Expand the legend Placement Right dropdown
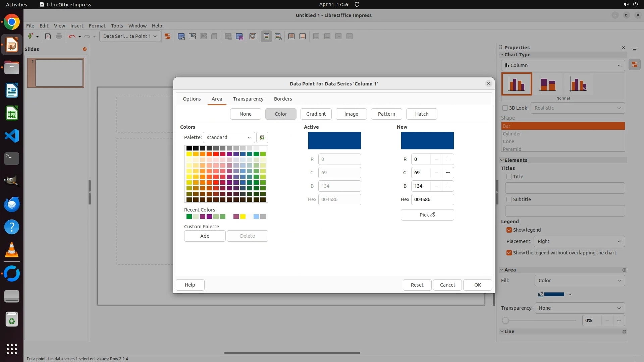The height and width of the screenshot is (362, 644). (579, 241)
